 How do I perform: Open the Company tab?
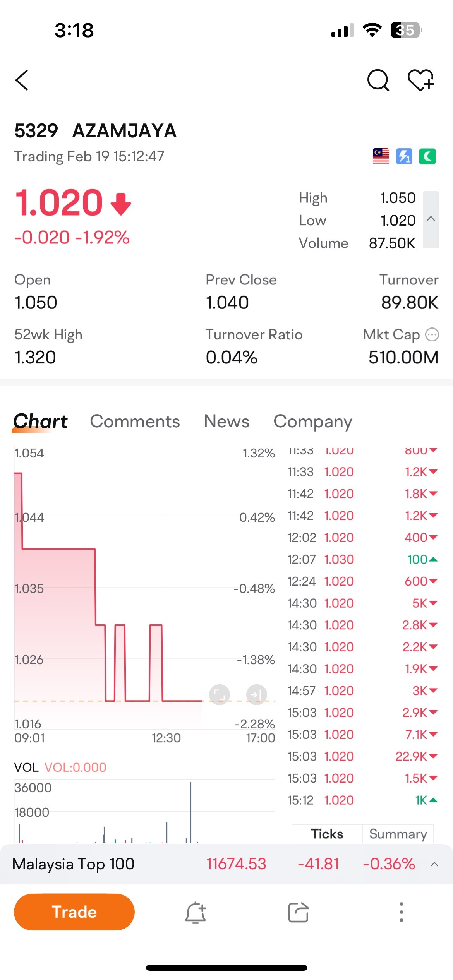point(313,422)
